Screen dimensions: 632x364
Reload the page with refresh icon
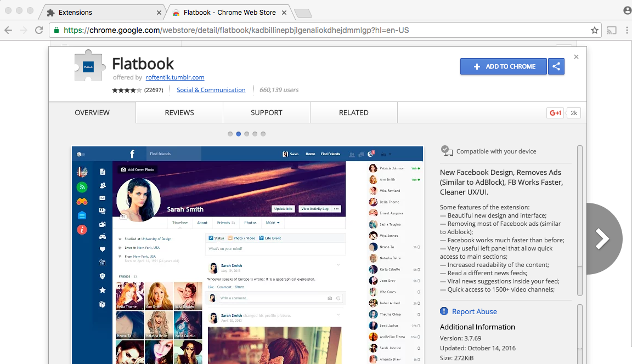pyautogui.click(x=39, y=30)
